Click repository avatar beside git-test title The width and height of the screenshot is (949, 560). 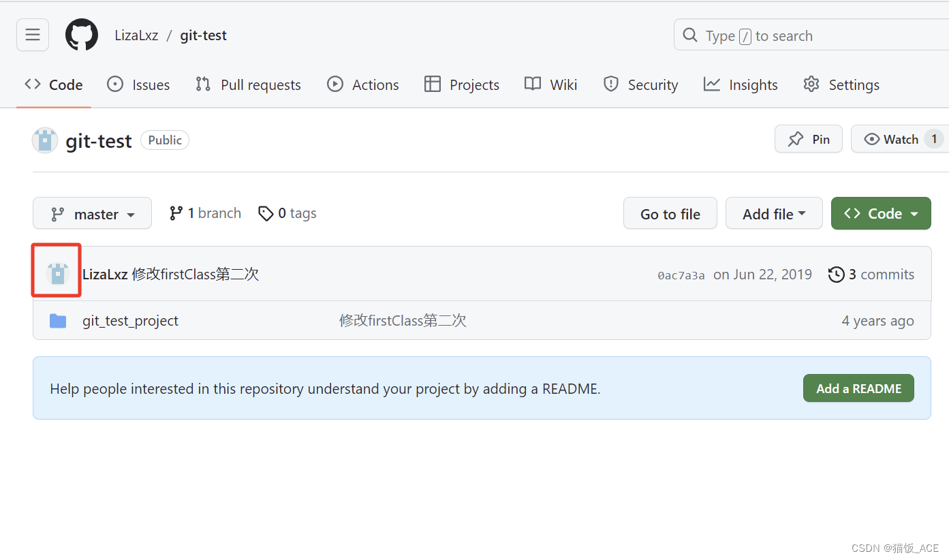(45, 140)
